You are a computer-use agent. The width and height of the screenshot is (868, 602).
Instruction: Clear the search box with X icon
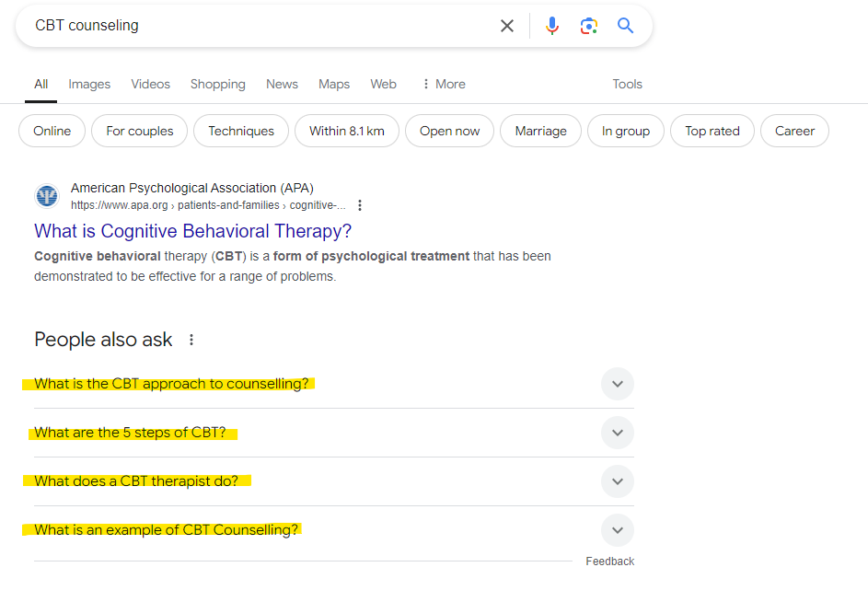[x=506, y=26]
